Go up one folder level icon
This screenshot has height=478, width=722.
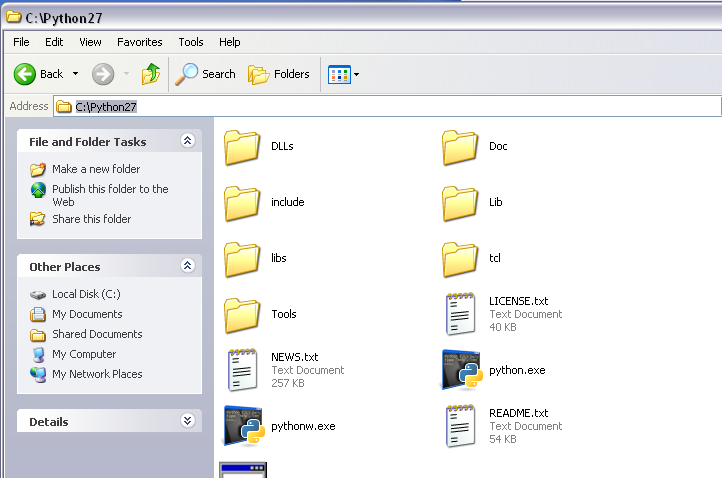(151, 74)
